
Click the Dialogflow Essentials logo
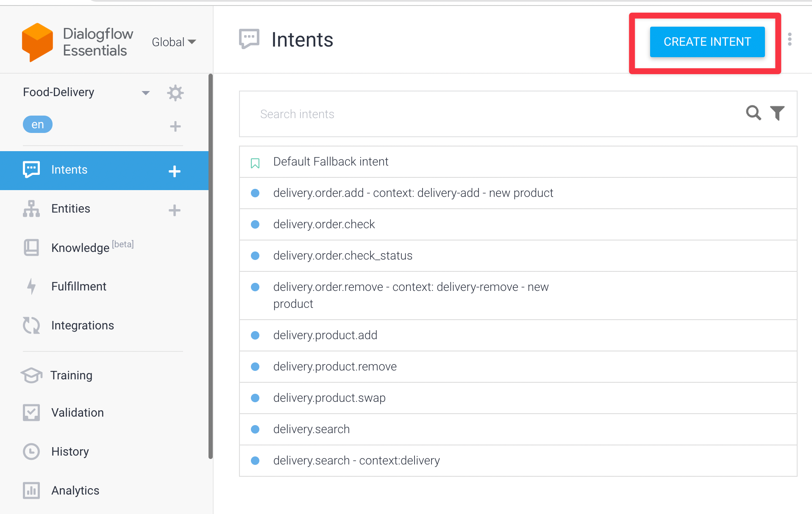tap(37, 42)
